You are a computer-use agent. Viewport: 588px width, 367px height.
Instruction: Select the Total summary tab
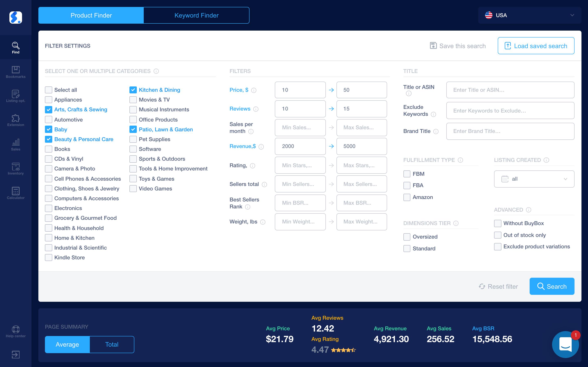[112, 344]
